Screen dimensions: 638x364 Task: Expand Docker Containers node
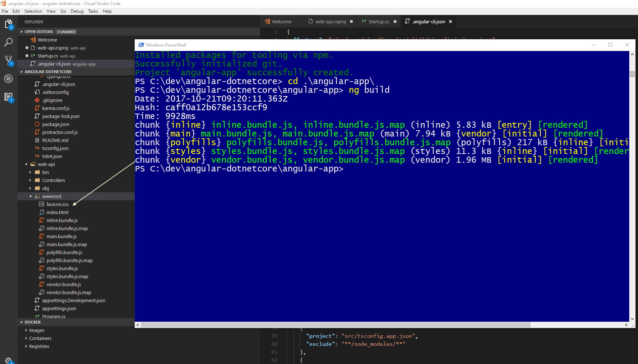[26, 338]
